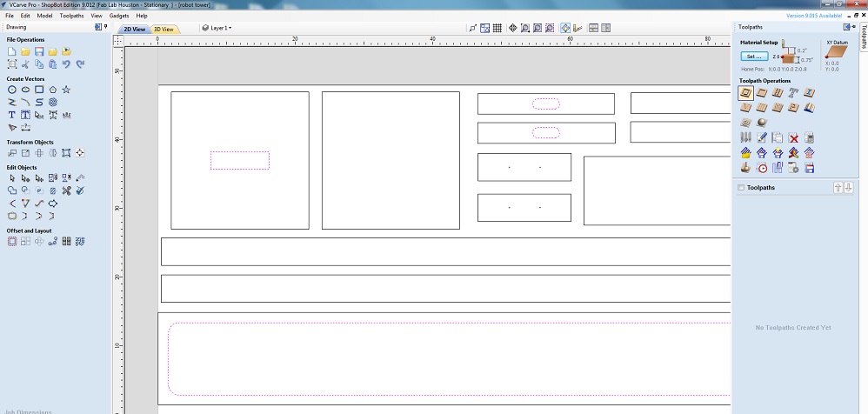Open the Drilling Toolpath operation
Viewport: 868px width, 414px height.
click(778, 93)
